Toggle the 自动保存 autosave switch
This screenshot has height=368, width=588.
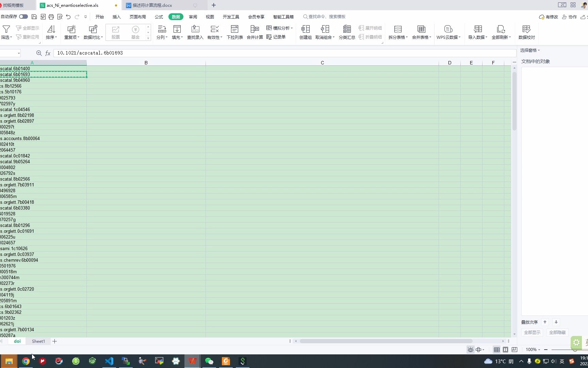click(23, 16)
